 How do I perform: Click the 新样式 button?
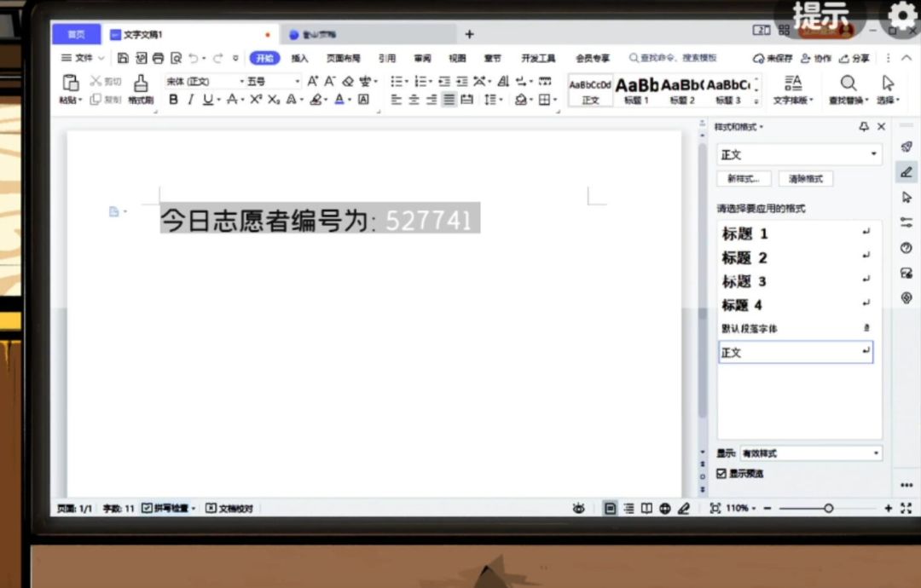(744, 179)
